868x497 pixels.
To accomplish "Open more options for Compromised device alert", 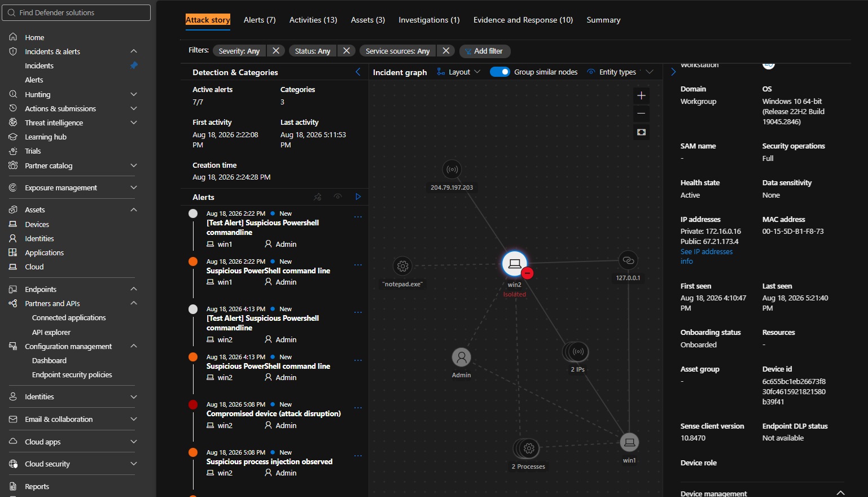I will click(x=358, y=408).
